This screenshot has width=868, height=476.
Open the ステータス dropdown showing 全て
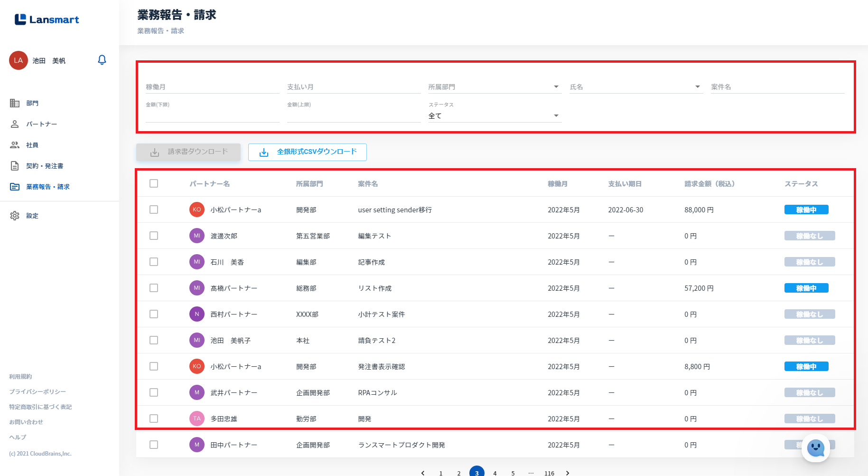click(495, 116)
